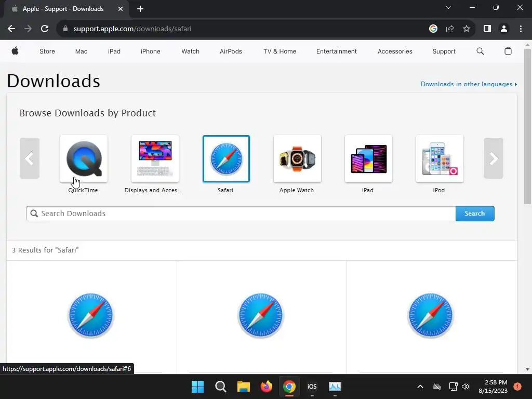Open the performance monitor taskbar app
The image size is (532, 399).
[x=335, y=387]
